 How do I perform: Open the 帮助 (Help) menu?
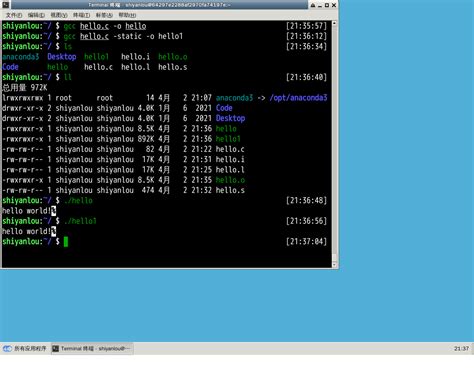pos(127,15)
